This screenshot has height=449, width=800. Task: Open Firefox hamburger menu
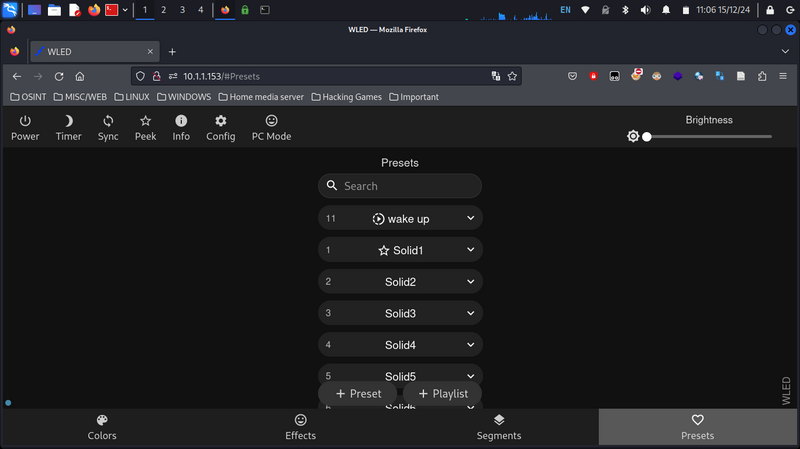[x=783, y=77]
